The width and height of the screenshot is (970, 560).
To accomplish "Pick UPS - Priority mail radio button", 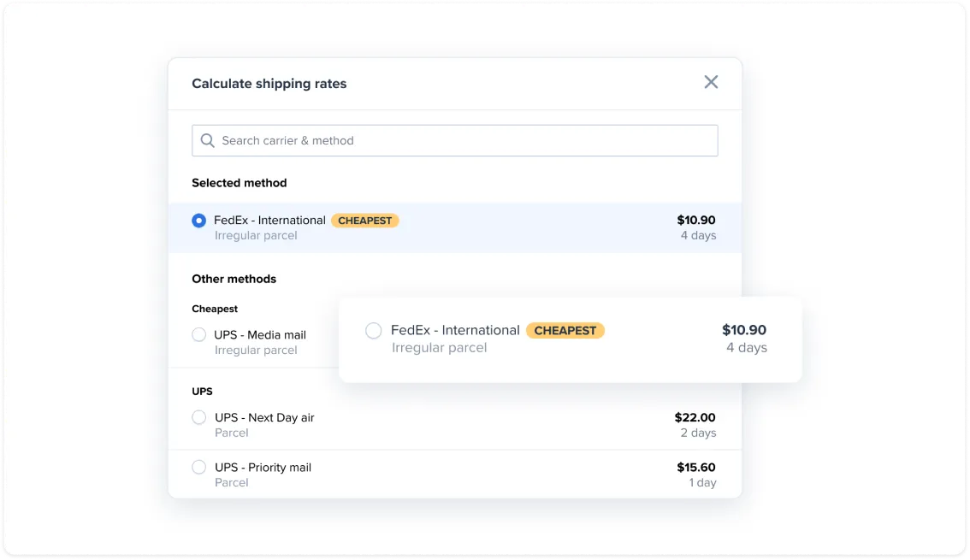I will (198, 468).
